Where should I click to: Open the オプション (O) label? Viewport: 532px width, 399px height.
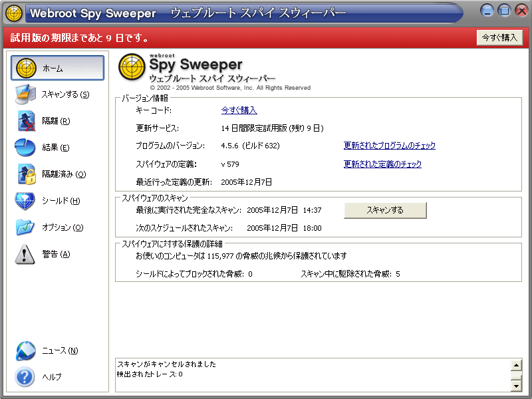63,227
